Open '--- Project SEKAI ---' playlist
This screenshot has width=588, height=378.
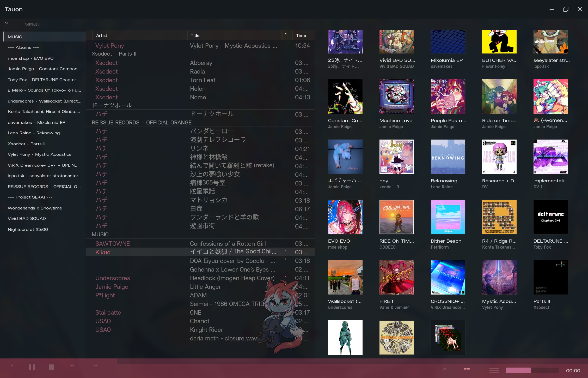[x=45, y=197]
